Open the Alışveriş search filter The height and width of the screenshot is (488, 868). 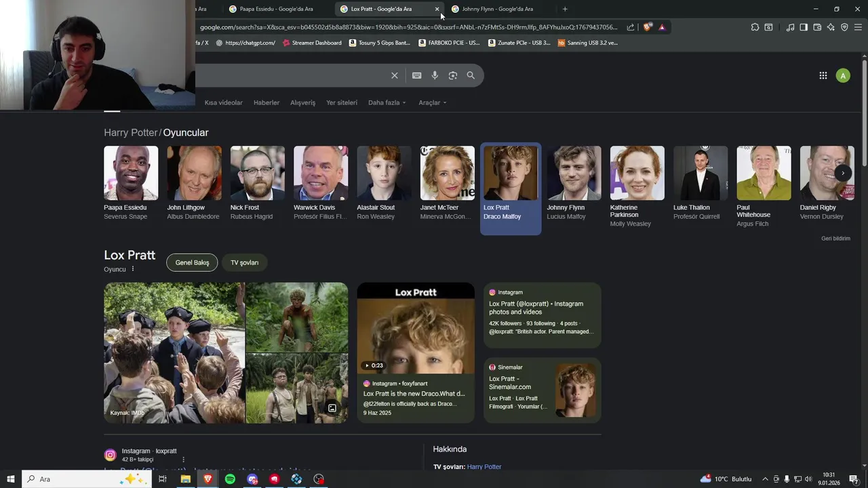tap(303, 102)
